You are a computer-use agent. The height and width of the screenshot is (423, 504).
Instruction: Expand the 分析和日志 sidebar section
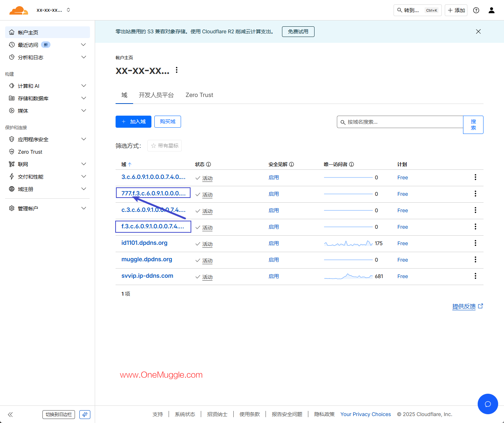[48, 57]
